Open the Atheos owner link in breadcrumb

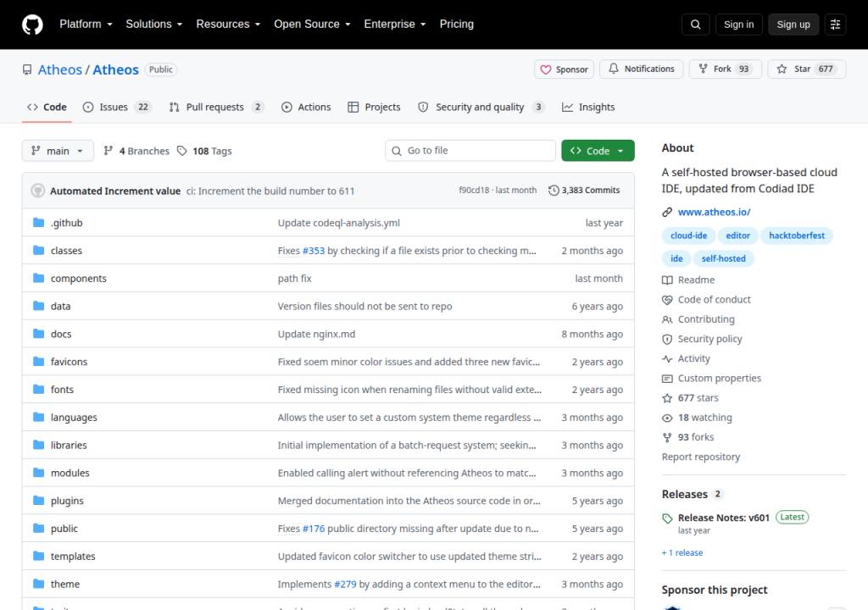pos(60,69)
